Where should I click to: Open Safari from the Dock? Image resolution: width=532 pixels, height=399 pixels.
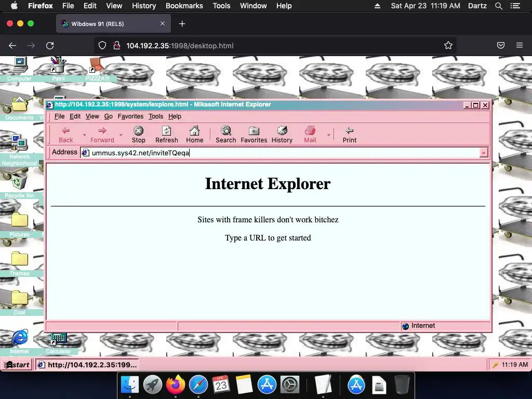pos(198,385)
